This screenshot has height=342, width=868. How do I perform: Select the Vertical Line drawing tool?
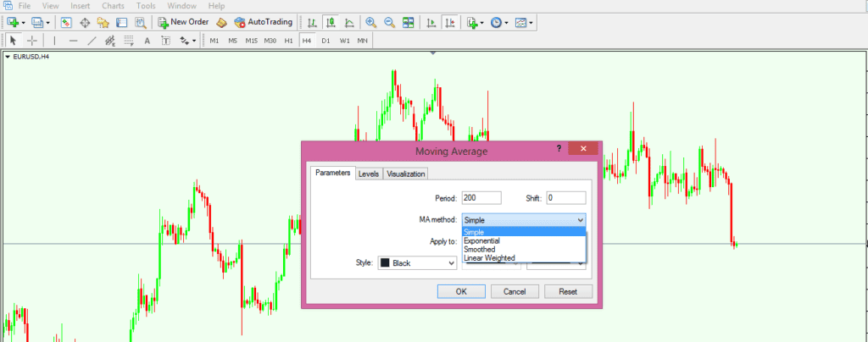54,41
